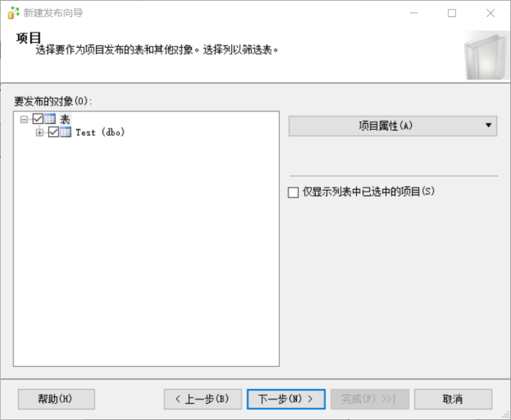The image size is (511, 420).
Task: Open the 项目属性(A) dropdown
Action: [x=393, y=125]
